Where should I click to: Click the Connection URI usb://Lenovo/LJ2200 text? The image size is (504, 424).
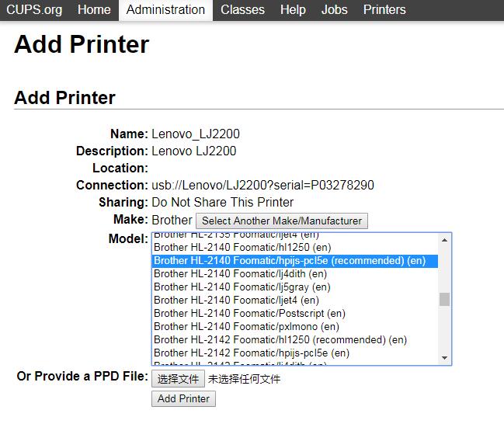tap(262, 185)
